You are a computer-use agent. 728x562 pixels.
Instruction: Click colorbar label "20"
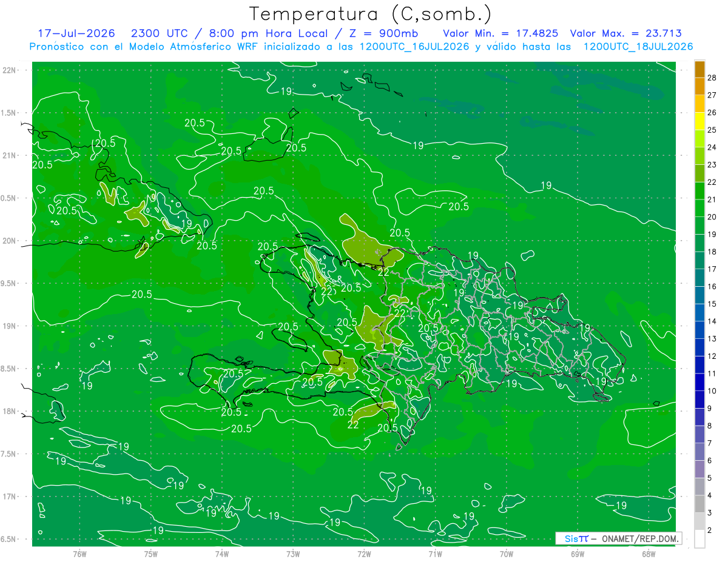[x=712, y=217]
